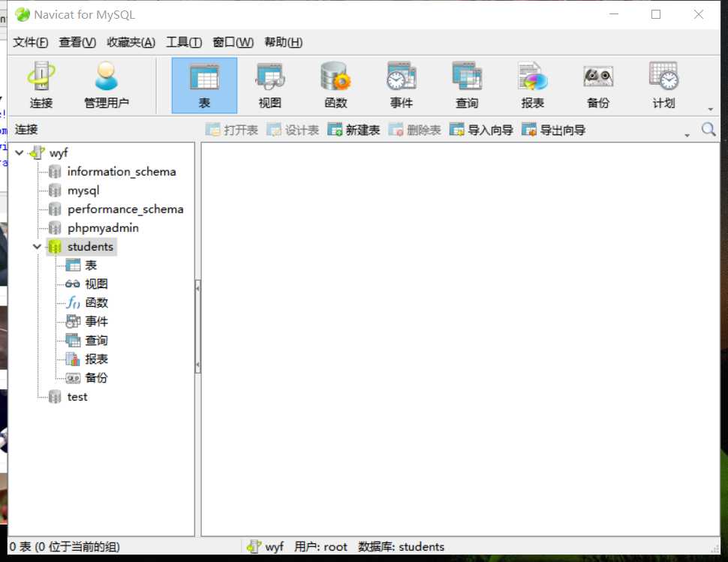Click the 连接 label above the tree
The width and height of the screenshot is (728, 562).
tap(26, 130)
